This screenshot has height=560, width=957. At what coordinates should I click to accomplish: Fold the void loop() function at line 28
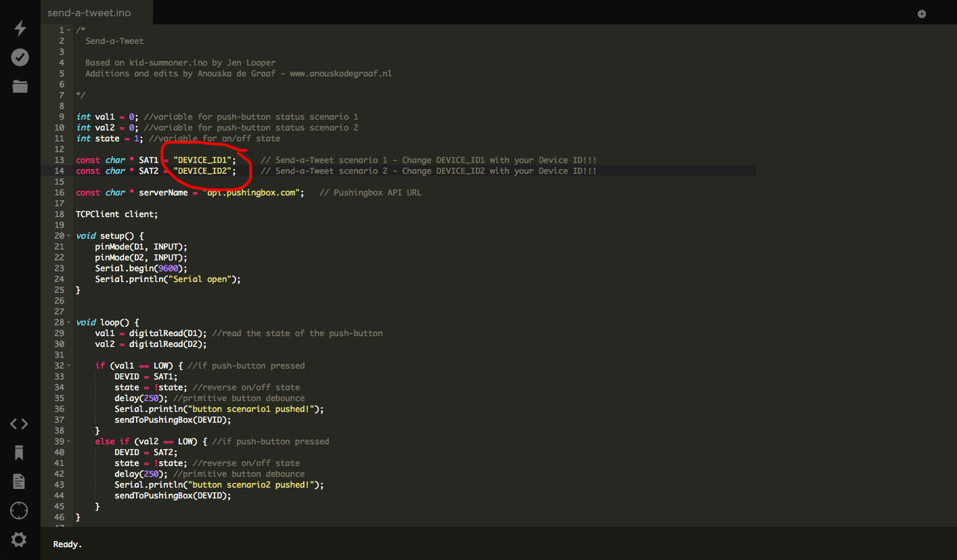[70, 323]
